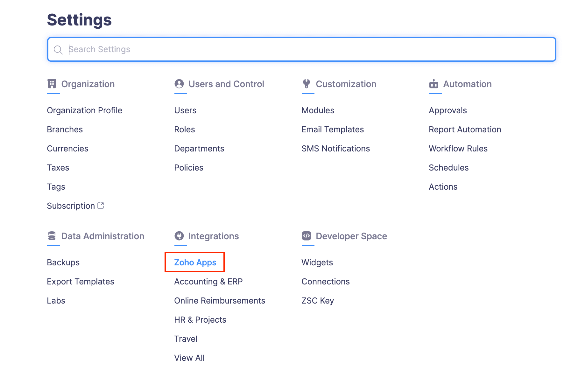Select Roles under Users and Control

[x=184, y=129]
